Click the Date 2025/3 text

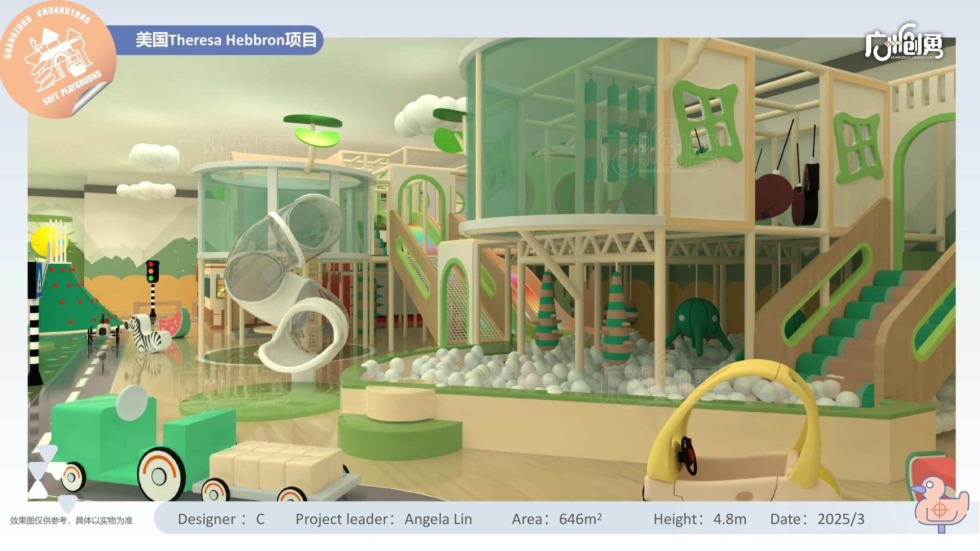(x=817, y=519)
